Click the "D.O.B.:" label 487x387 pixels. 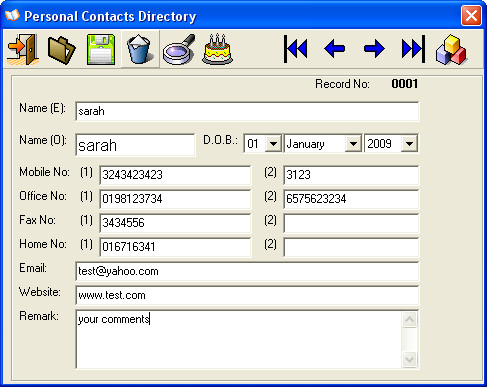220,140
